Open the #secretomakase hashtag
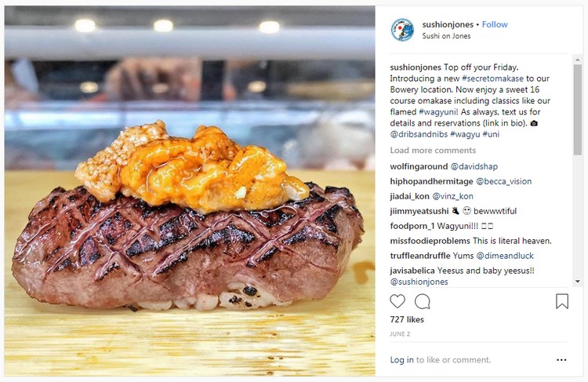Screen dimensions: 588x382 (492, 78)
